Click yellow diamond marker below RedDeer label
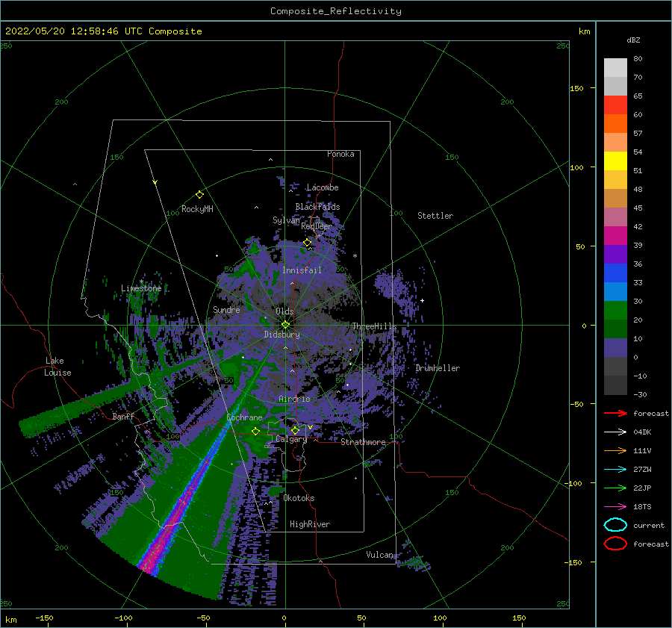Viewport: 672px width, 628px height. tap(308, 243)
